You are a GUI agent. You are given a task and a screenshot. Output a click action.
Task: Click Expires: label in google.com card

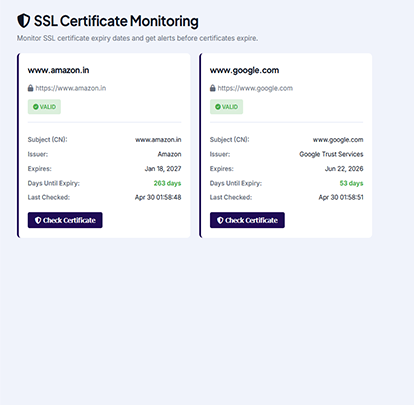coord(222,169)
